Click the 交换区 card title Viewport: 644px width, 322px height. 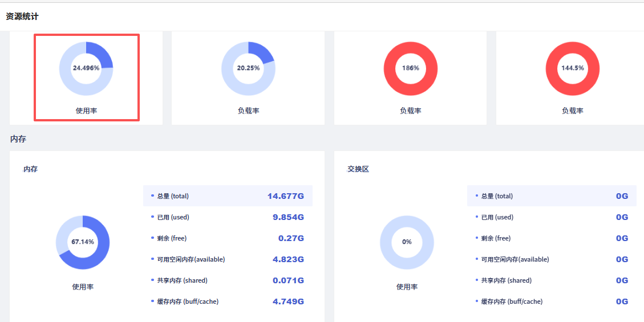click(x=358, y=169)
